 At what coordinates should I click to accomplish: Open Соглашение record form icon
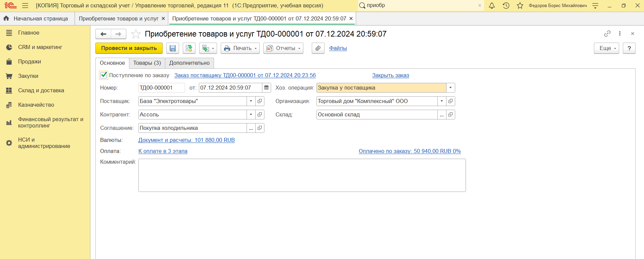point(260,128)
